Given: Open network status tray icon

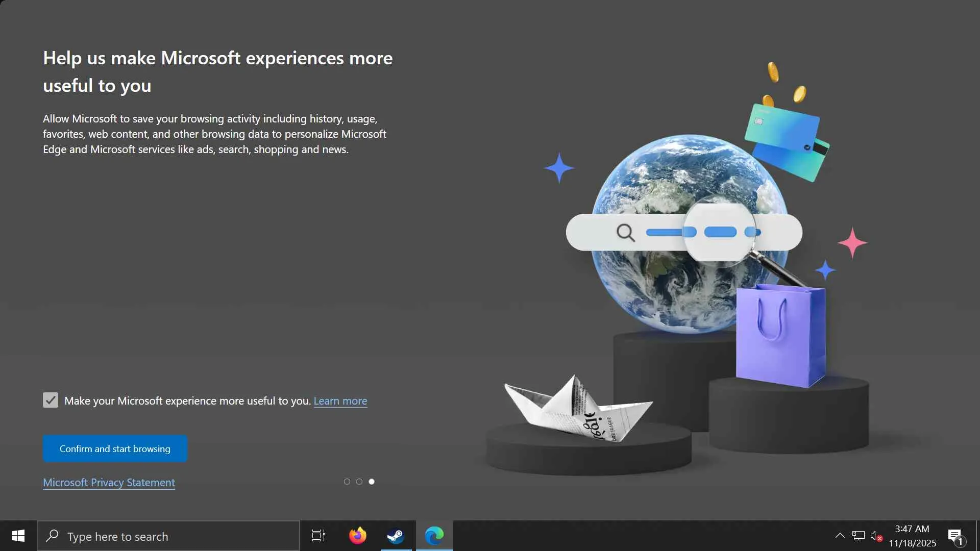Looking at the screenshot, I should 858,536.
